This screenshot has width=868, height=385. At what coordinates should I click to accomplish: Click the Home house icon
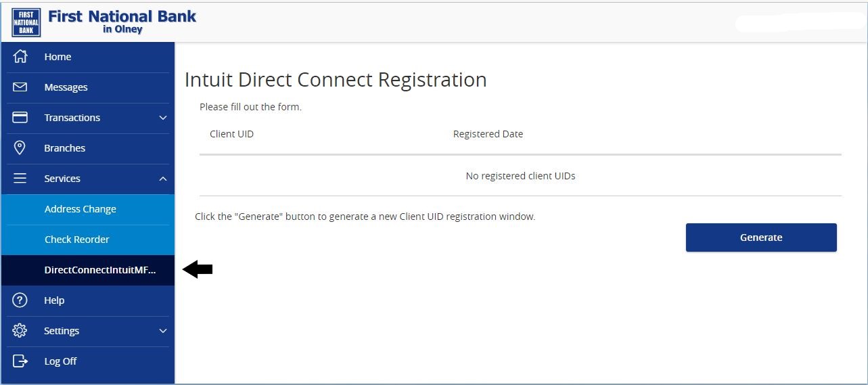click(x=20, y=57)
